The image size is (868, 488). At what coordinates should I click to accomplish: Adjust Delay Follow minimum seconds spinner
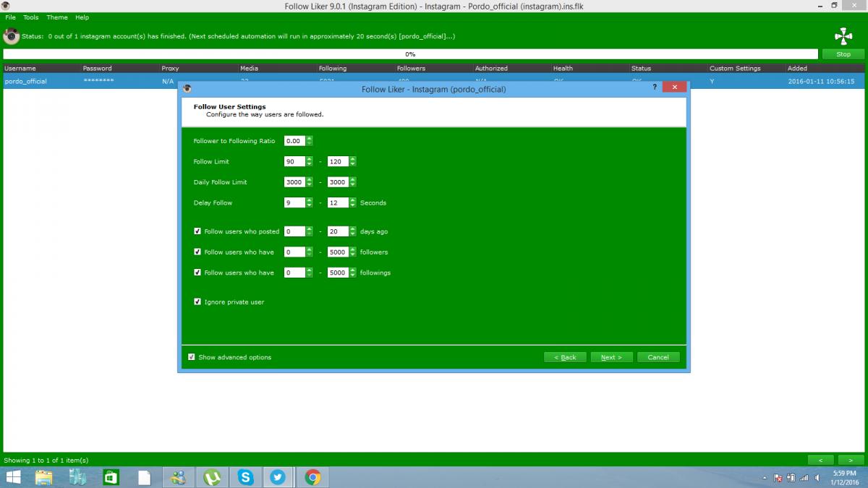pyautogui.click(x=310, y=202)
